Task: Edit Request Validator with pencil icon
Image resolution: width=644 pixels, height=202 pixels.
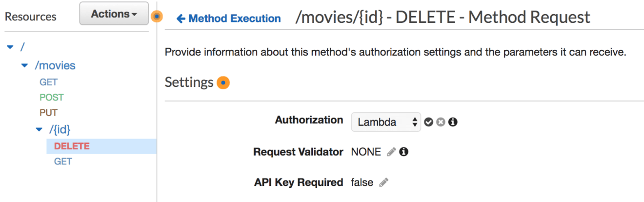Action: coord(391,152)
